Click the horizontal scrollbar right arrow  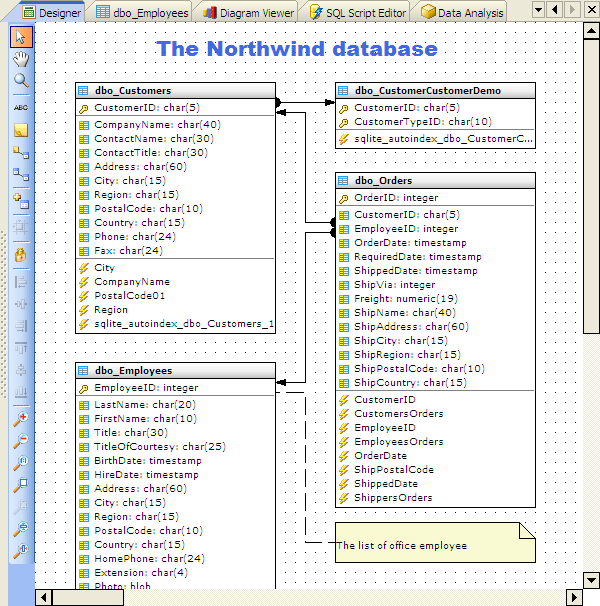click(574, 597)
